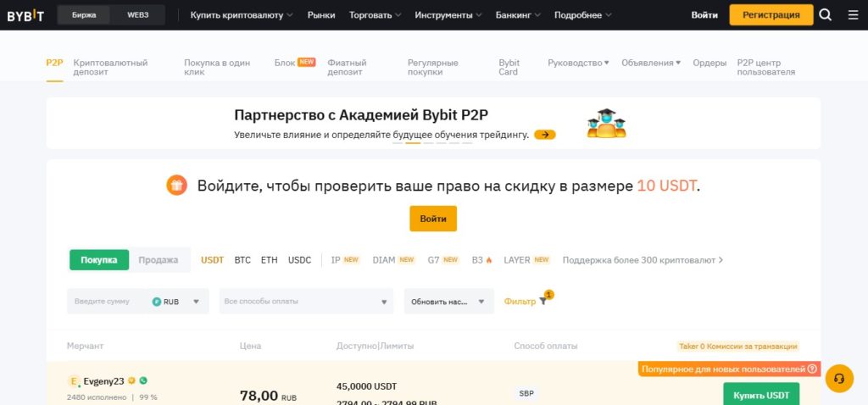Click the 45,0000 USDT available amount
This screenshot has width=868, height=405.
366,386
